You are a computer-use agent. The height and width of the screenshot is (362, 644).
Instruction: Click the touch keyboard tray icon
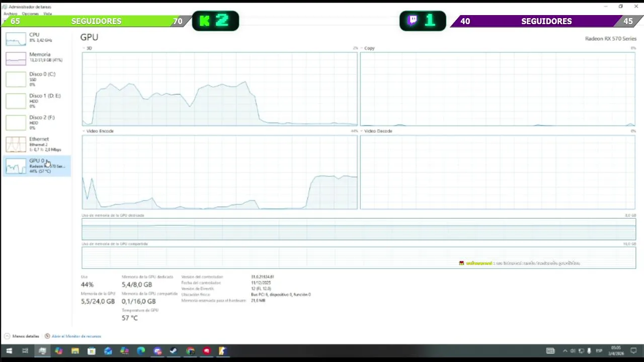550,351
